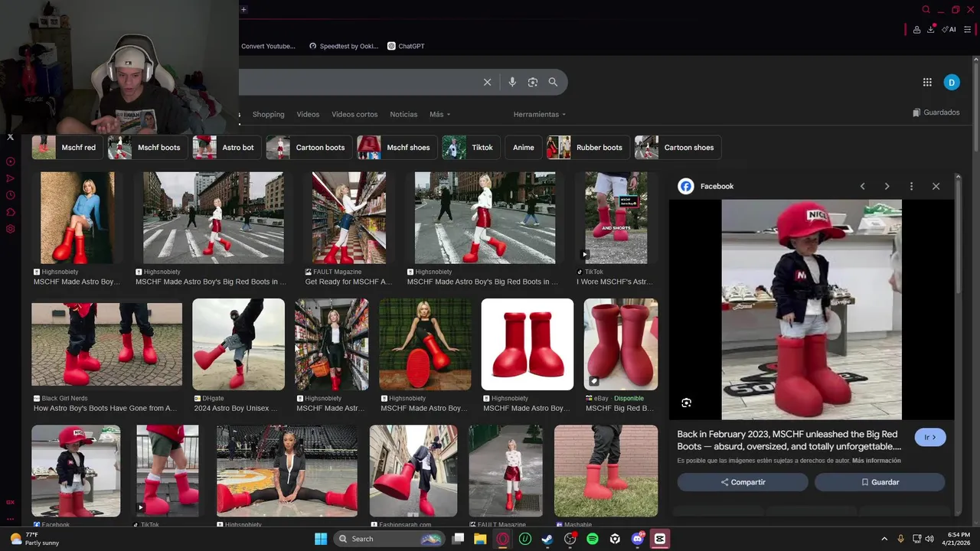
Task: Start voice search with the microphone icon
Action: pyautogui.click(x=512, y=82)
